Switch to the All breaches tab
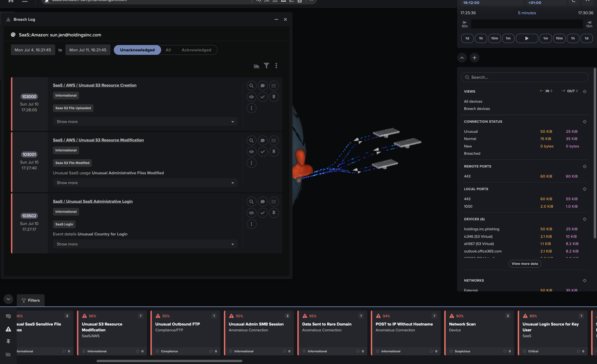The width and height of the screenshot is (597, 364). (168, 50)
